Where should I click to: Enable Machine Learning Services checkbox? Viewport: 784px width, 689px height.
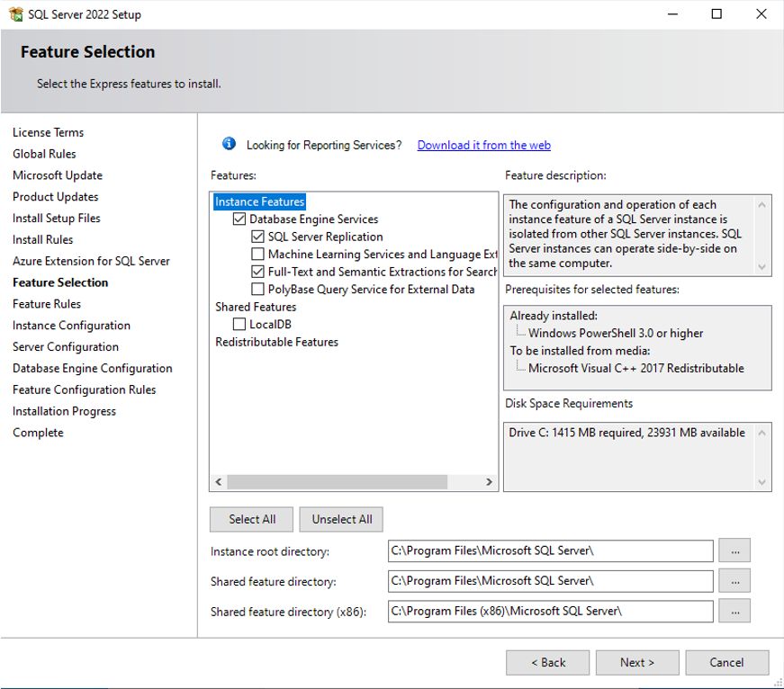point(258,255)
